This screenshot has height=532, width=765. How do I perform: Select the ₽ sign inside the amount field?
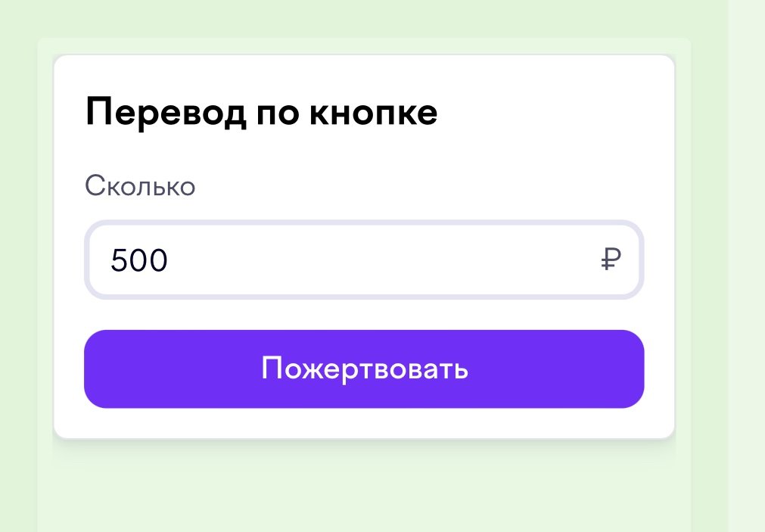611,259
